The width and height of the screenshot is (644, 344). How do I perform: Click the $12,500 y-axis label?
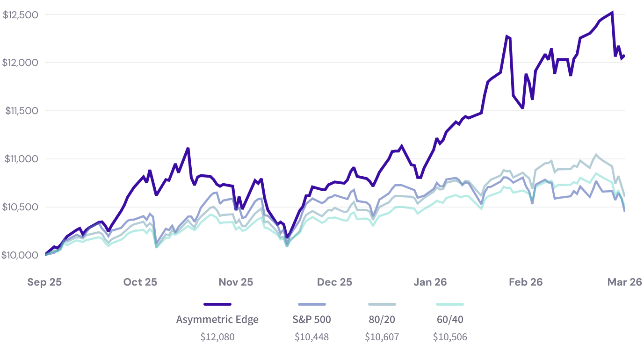[x=21, y=15]
